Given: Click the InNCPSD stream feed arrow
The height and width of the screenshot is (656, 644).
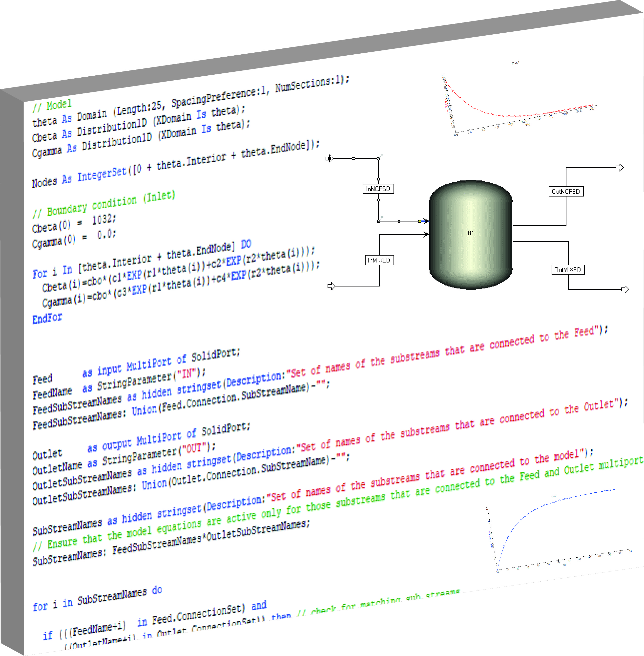Looking at the screenshot, I should pos(329,158).
